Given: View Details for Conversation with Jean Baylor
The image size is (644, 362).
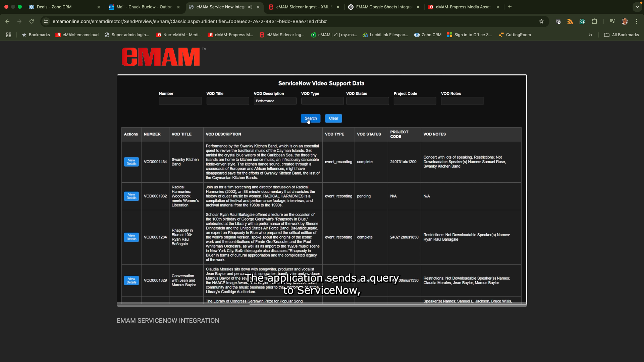Looking at the screenshot, I should tap(131, 281).
